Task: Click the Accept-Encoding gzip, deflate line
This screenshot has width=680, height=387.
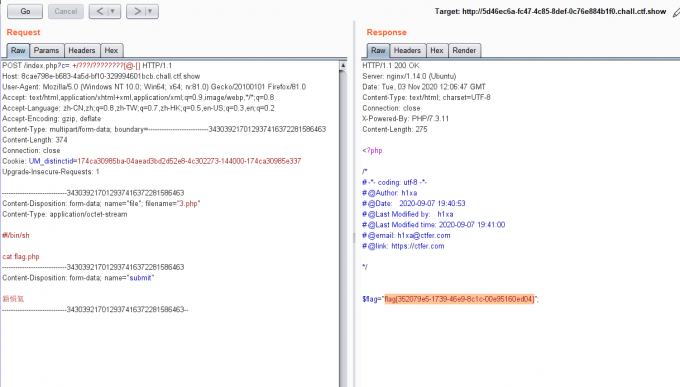Action: pyautogui.click(x=52, y=118)
